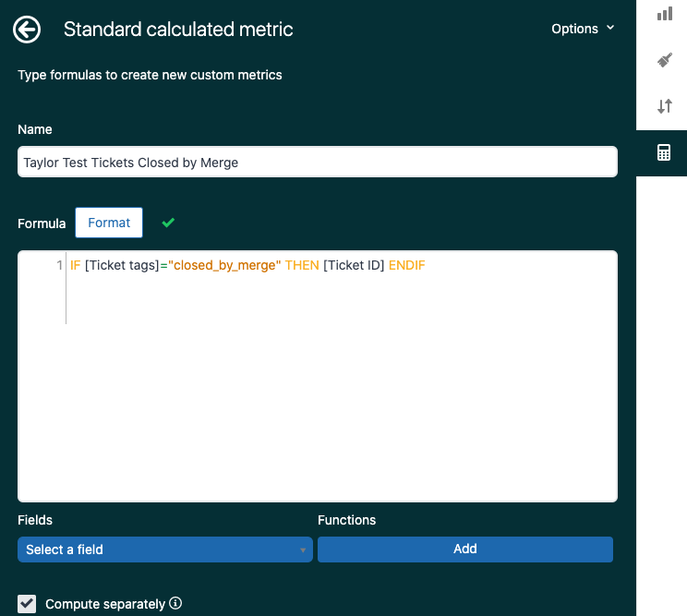Click the [Ticket ID] token in formula
Viewport: 687px width, 616px height.
coord(354,266)
